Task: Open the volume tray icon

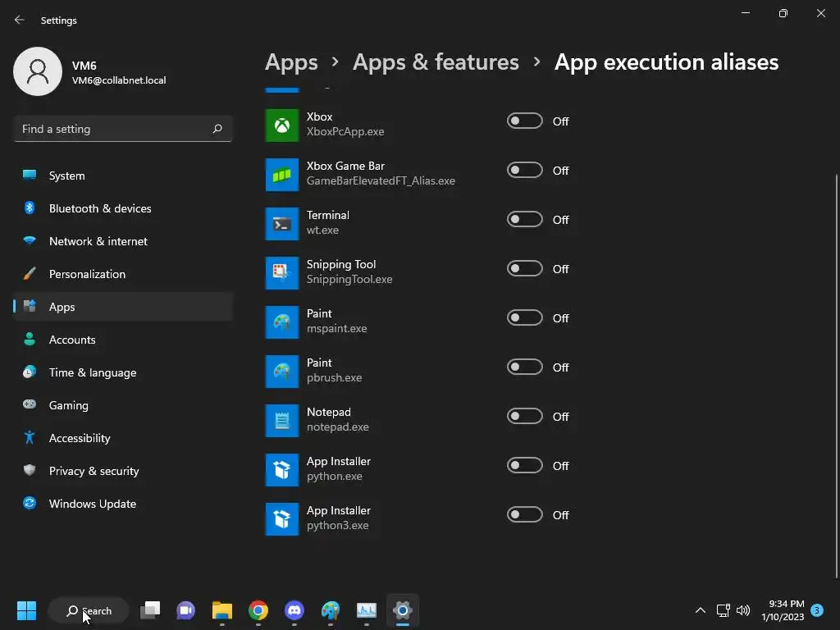Action: click(743, 610)
